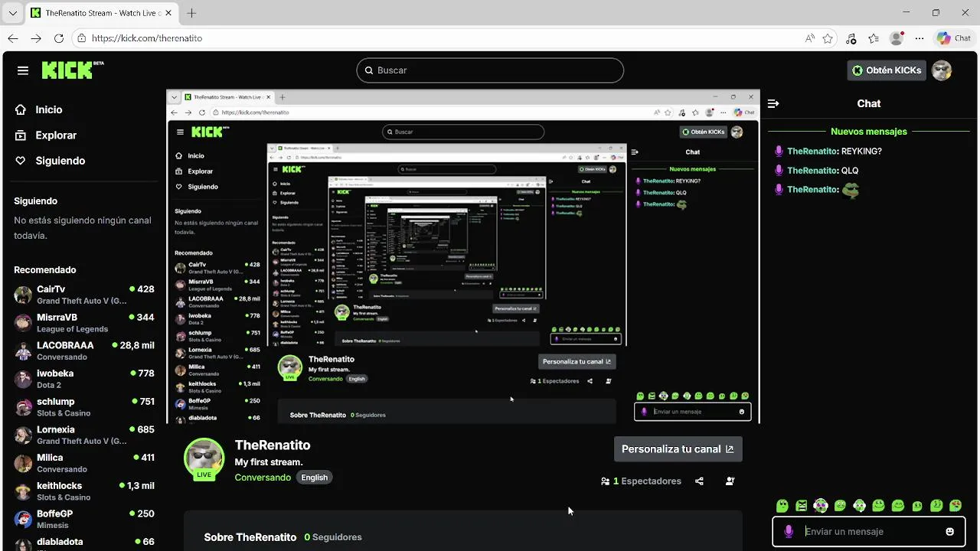Viewport: 980px width, 551px height.
Task: Collapse the chat panel arrow icon
Action: pyautogui.click(x=773, y=103)
